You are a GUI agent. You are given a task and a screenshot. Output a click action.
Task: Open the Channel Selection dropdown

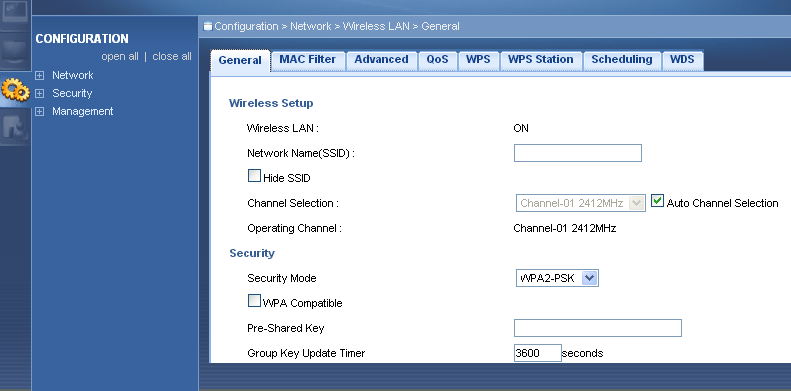point(580,203)
